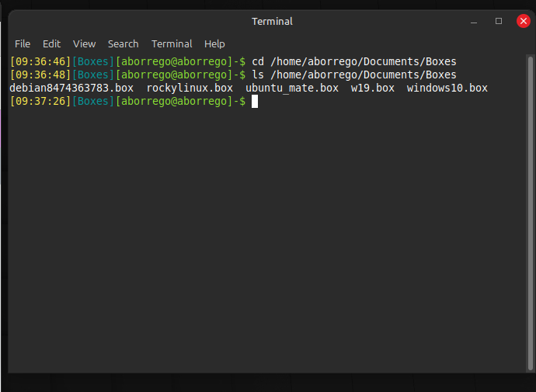
Task: Click the cd /home/aborrego/Documents/Boxes command
Action: [354, 61]
